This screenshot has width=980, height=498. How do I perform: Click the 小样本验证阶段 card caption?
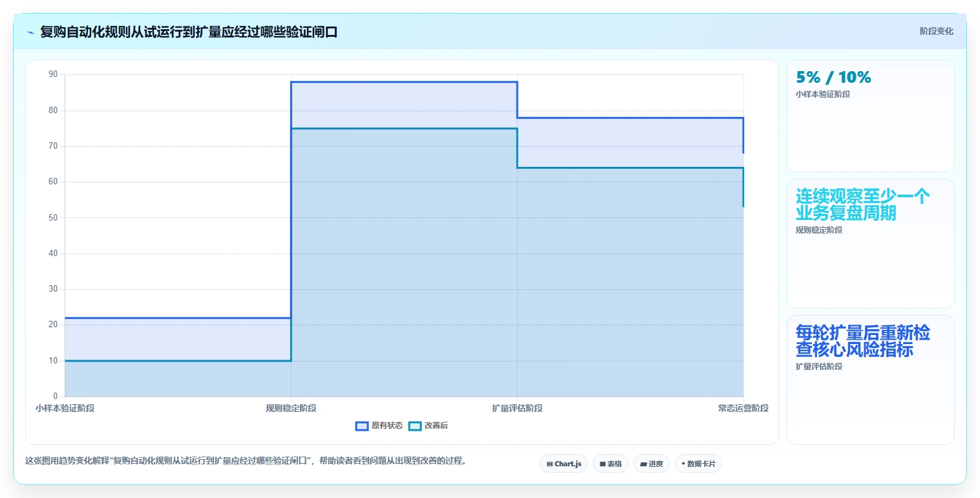[823, 94]
